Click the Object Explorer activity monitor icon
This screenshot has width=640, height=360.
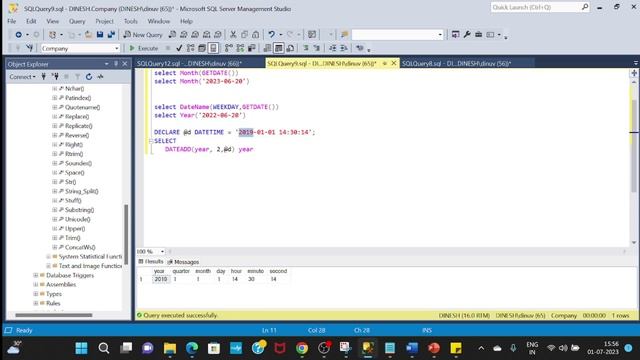100,77
